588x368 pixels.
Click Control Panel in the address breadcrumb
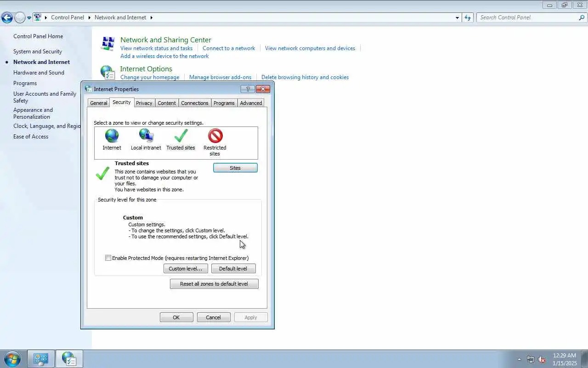coord(68,17)
